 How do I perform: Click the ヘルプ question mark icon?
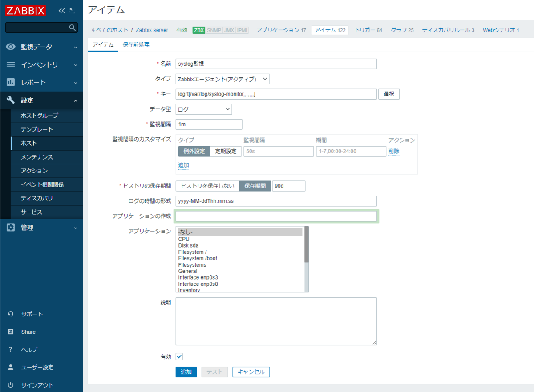(11, 349)
